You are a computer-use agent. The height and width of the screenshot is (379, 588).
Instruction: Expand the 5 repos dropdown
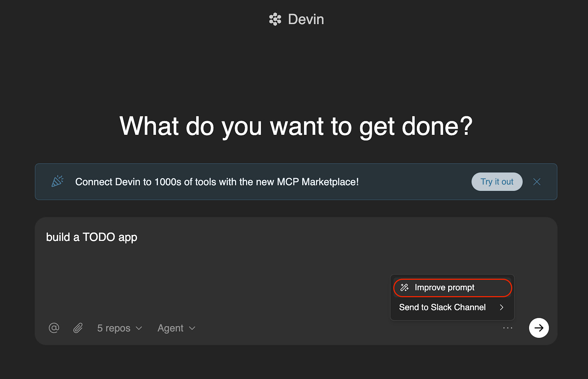point(120,328)
